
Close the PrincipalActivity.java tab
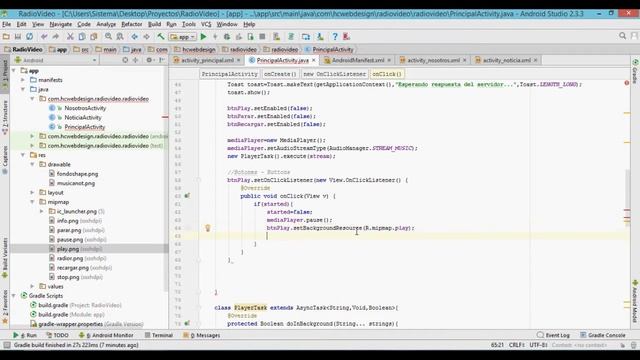[x=313, y=60]
